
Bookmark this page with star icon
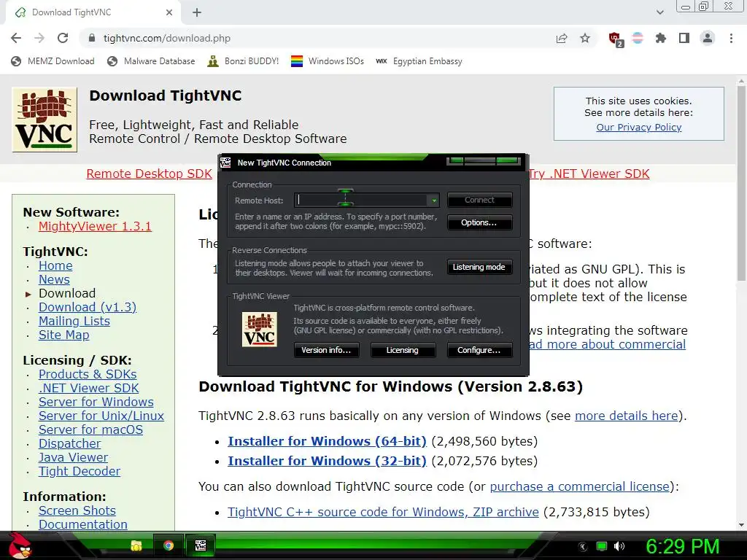coord(585,38)
